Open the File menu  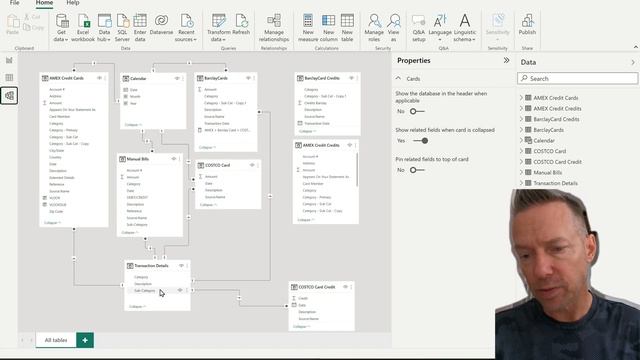coord(15,3)
